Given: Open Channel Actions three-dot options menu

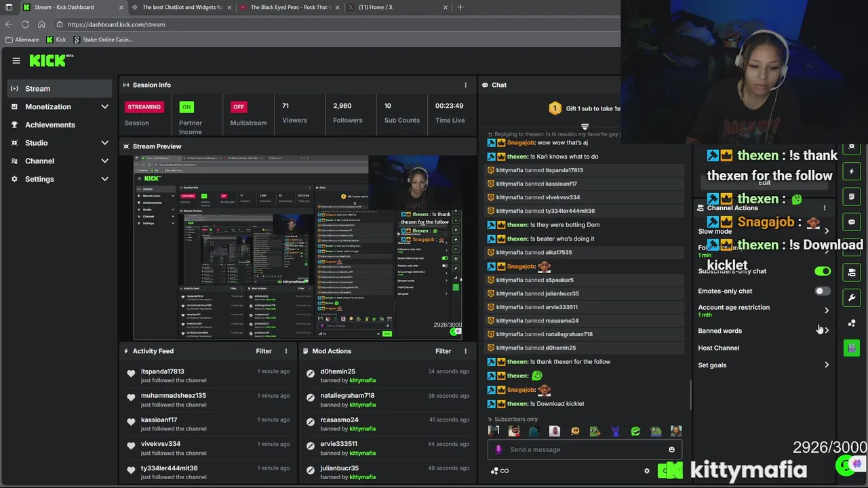Looking at the screenshot, I should (x=825, y=208).
